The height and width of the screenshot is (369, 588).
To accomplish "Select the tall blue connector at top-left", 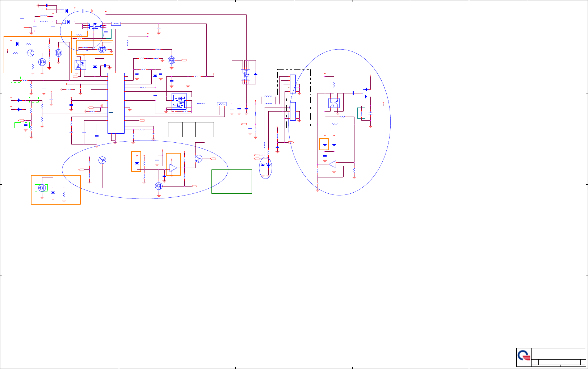I will pyautogui.click(x=22, y=24).
